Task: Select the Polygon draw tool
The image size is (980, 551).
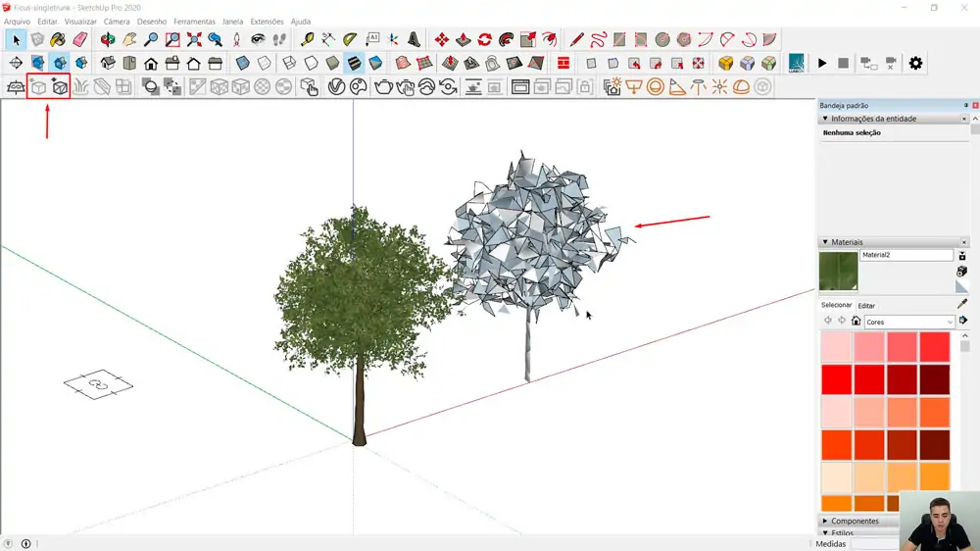Action: 684,39
